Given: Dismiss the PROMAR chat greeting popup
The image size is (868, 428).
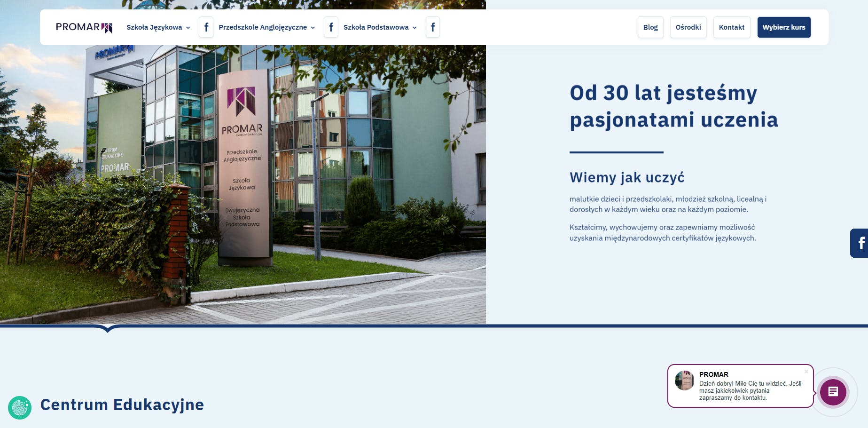Looking at the screenshot, I should 807,372.
